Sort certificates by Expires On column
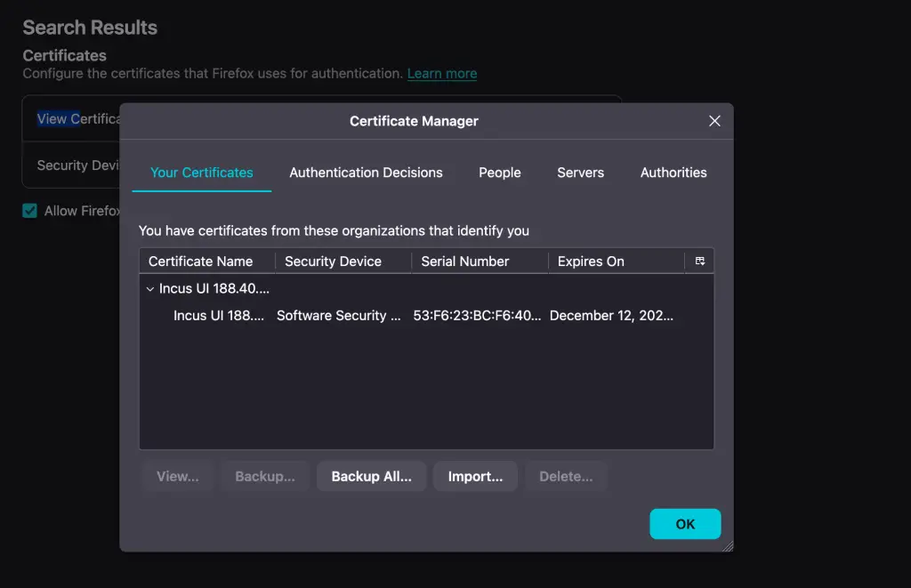The image size is (911, 588). pyautogui.click(x=590, y=261)
